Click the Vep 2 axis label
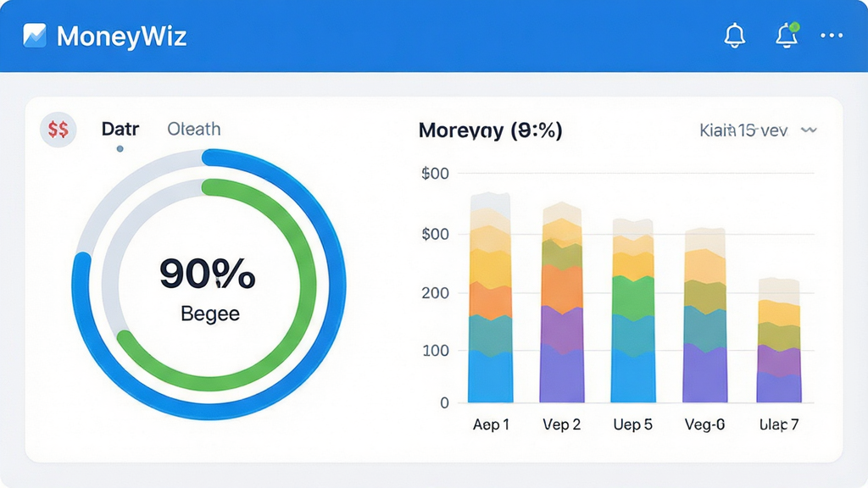 pos(562,424)
